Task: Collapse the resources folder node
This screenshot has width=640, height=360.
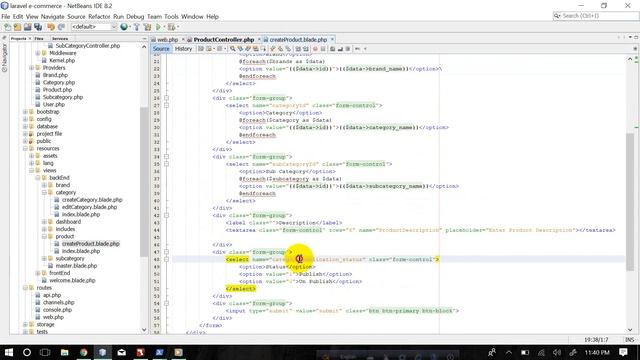Action: tap(25, 149)
